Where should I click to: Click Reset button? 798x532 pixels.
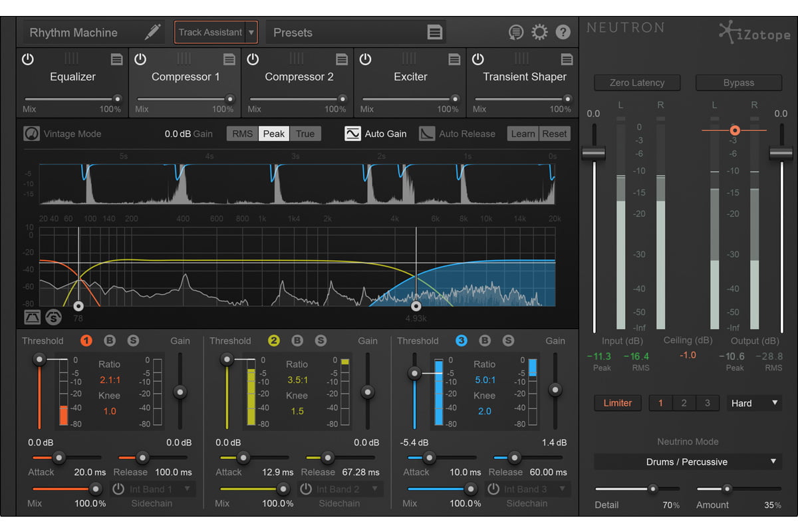pyautogui.click(x=555, y=134)
